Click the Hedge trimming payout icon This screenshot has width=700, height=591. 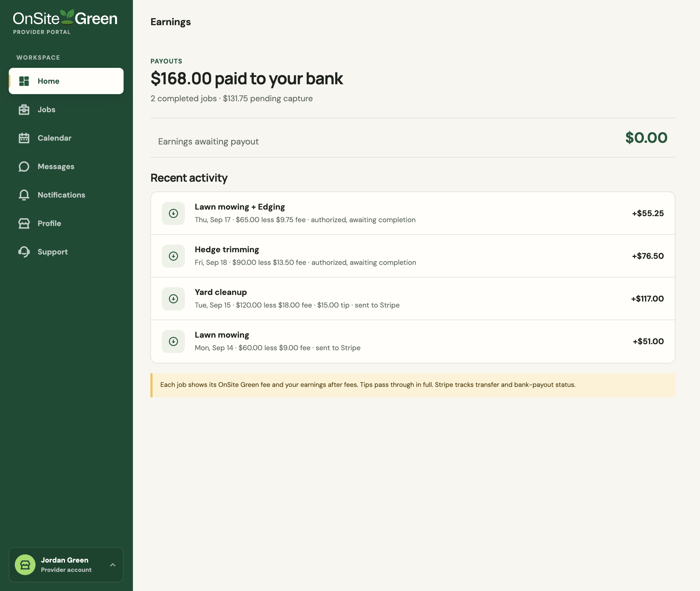tap(173, 256)
